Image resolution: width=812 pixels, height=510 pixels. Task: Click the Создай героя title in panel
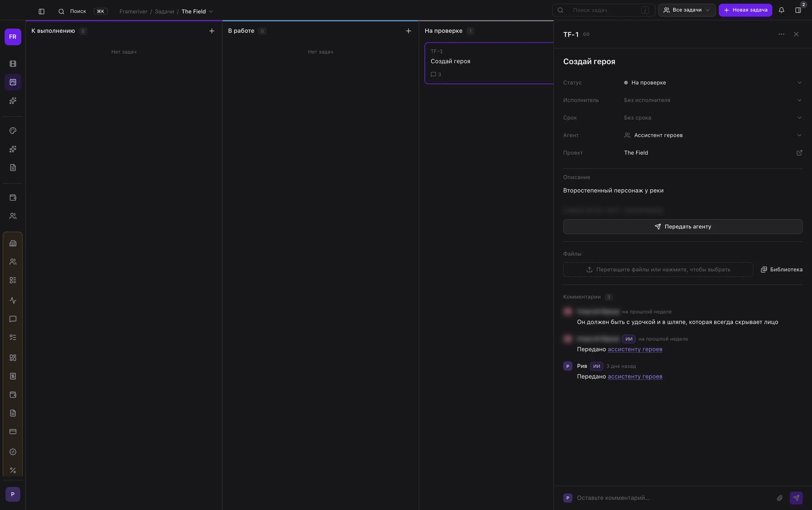click(589, 62)
